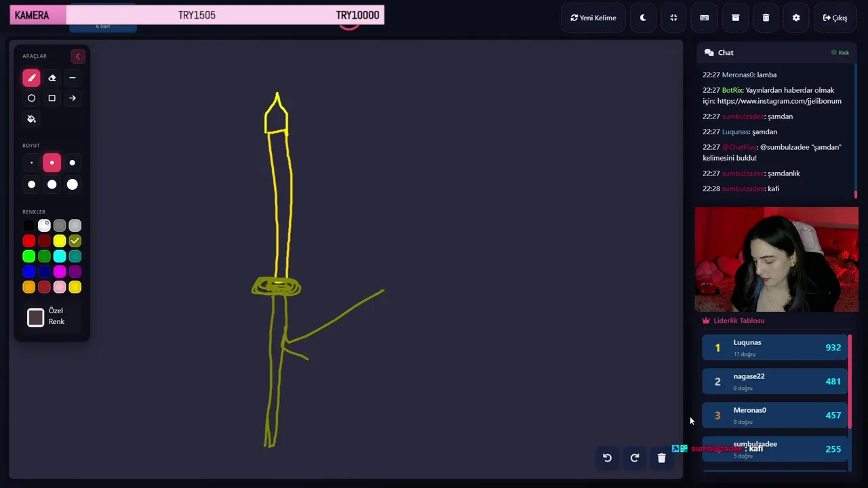Click the archive box icon in top toolbar

[x=735, y=18]
